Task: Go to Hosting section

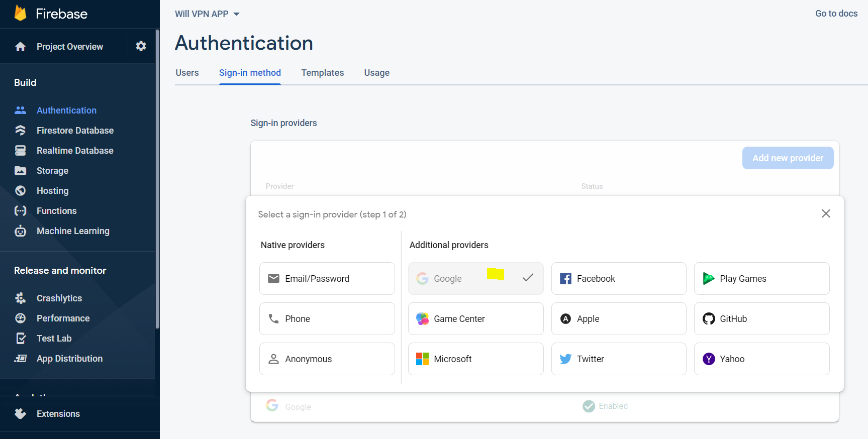Action: [x=52, y=190]
